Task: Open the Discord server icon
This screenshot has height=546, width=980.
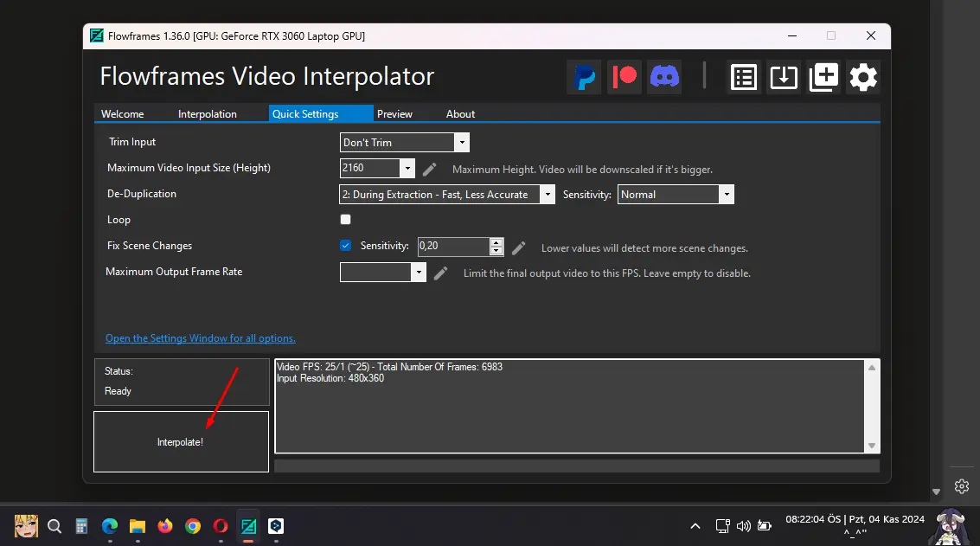Action: [x=664, y=78]
